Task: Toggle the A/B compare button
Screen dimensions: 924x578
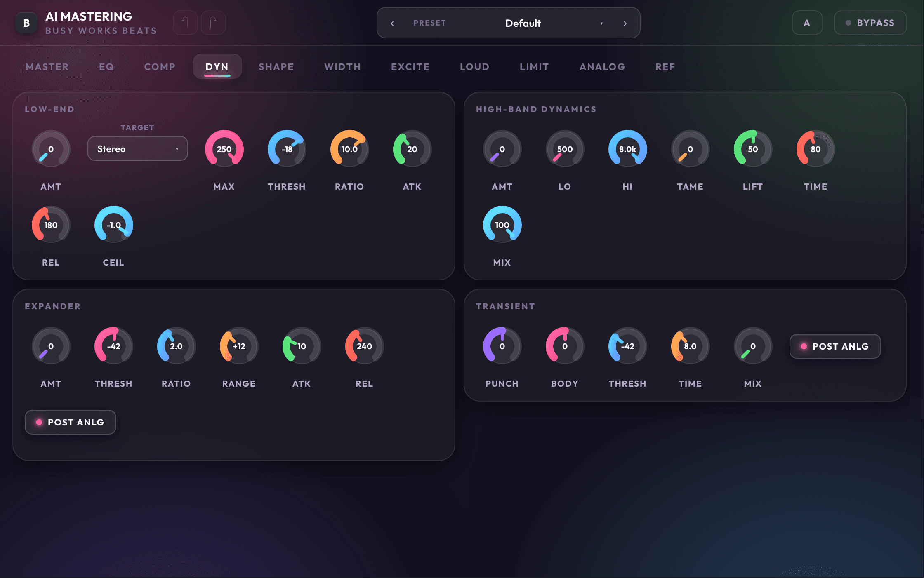Action: click(x=807, y=23)
